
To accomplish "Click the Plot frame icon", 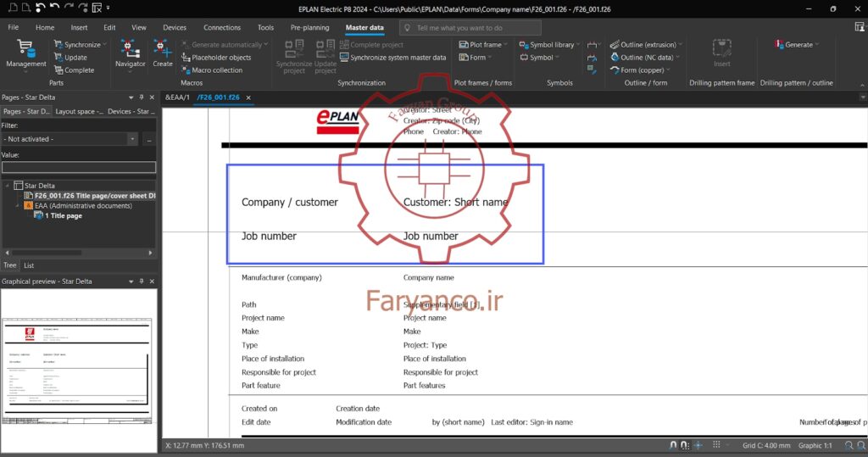I will 464,44.
